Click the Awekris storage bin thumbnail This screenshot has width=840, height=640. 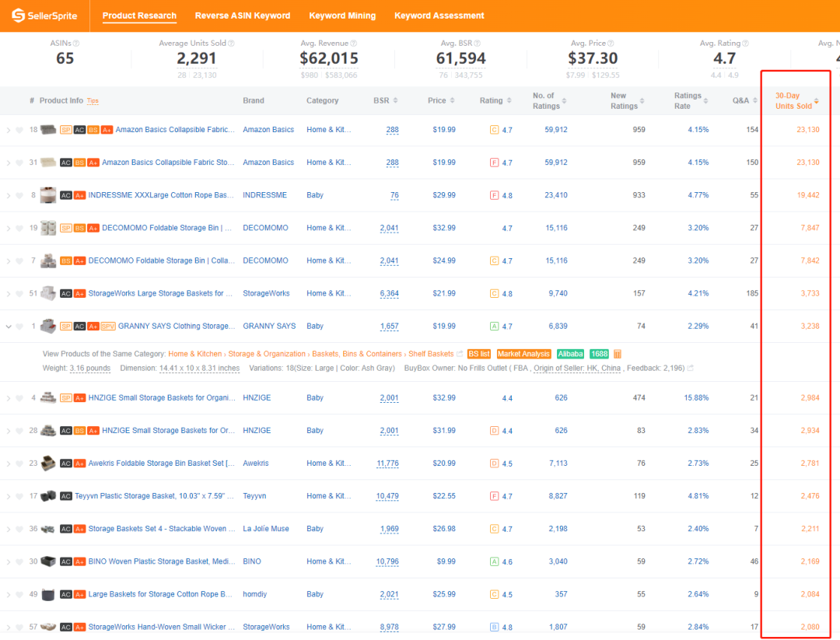[48, 463]
